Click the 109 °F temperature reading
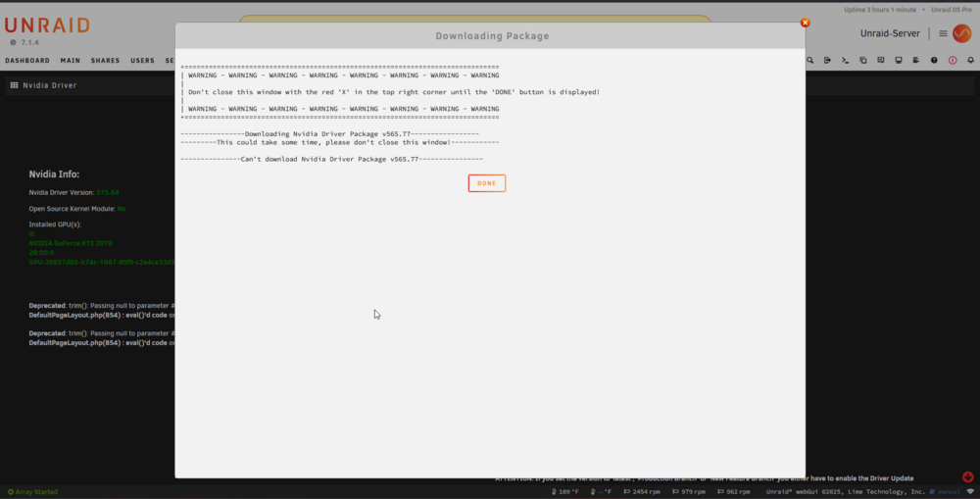This screenshot has height=499, width=980. point(565,492)
